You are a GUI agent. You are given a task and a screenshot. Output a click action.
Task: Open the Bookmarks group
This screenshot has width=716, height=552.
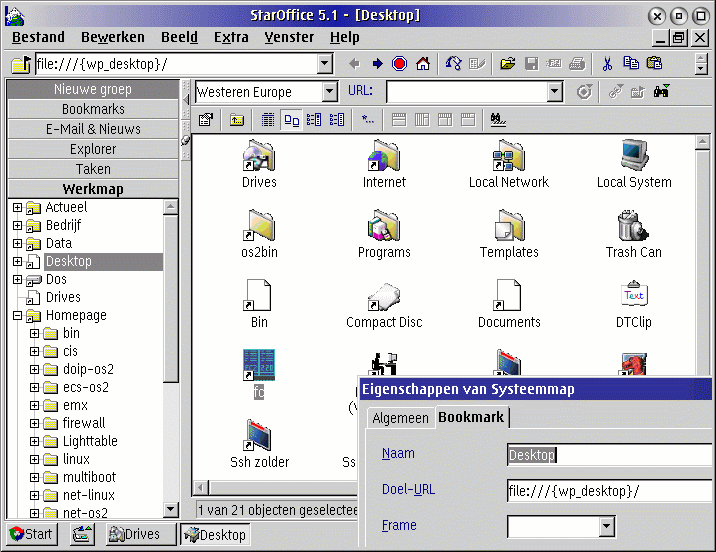coord(93,110)
